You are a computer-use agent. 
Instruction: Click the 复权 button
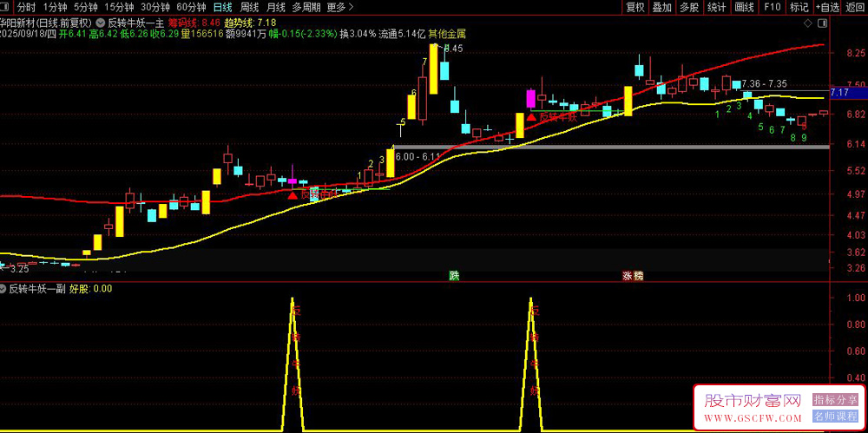click(x=635, y=7)
